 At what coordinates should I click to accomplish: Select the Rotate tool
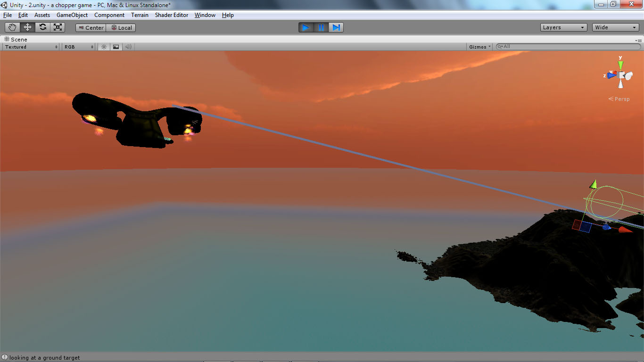(x=43, y=27)
